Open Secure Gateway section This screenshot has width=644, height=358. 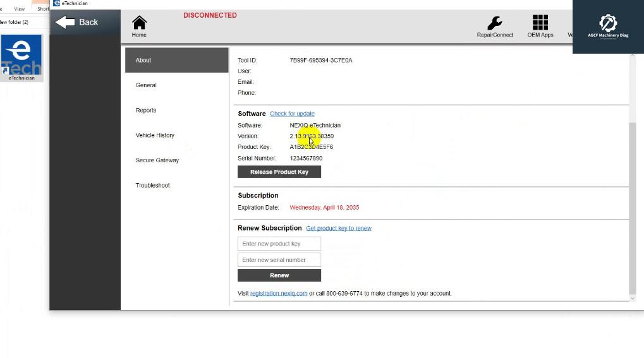[x=176, y=160]
